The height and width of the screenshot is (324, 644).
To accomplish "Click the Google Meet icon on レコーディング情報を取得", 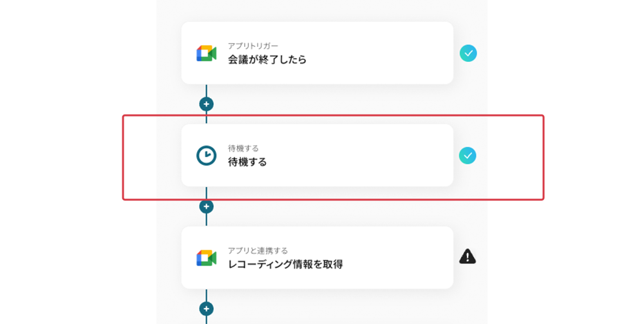I will pos(206,258).
